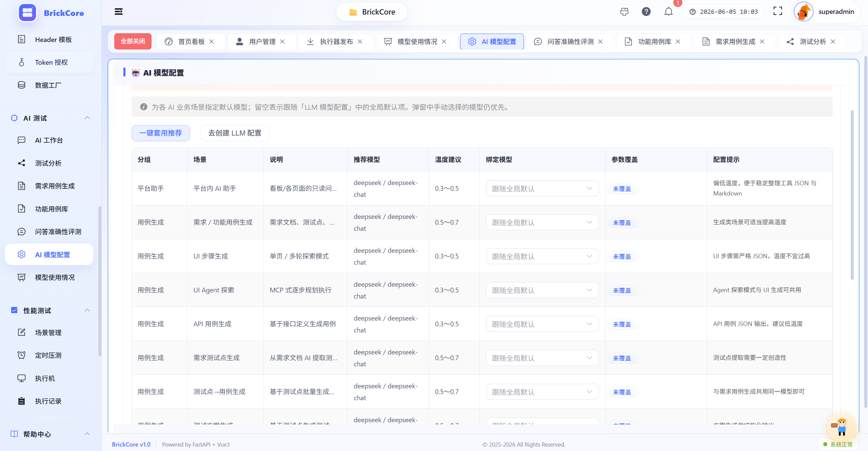This screenshot has width=868, height=451.
Task: Click the assistant mascot floating icon
Action: click(x=842, y=427)
